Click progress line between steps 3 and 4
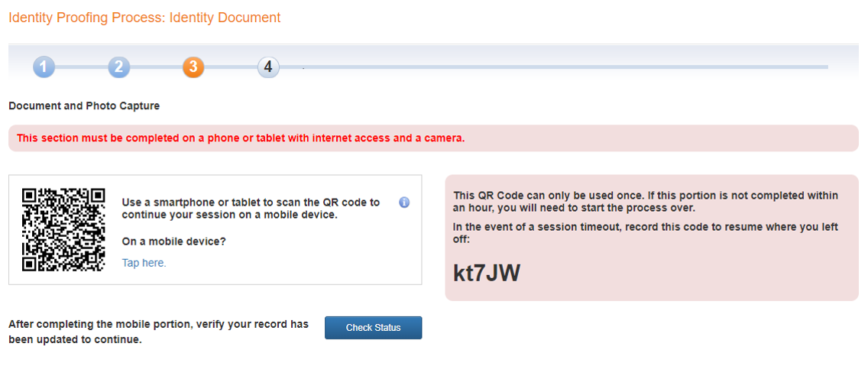 pos(231,67)
